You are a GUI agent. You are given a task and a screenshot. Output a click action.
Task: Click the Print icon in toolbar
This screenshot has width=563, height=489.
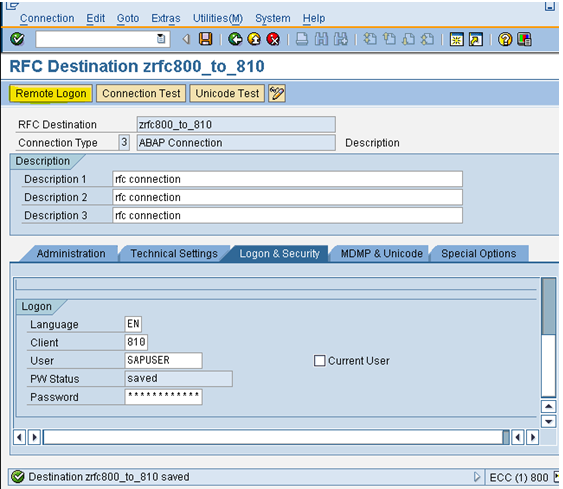302,39
